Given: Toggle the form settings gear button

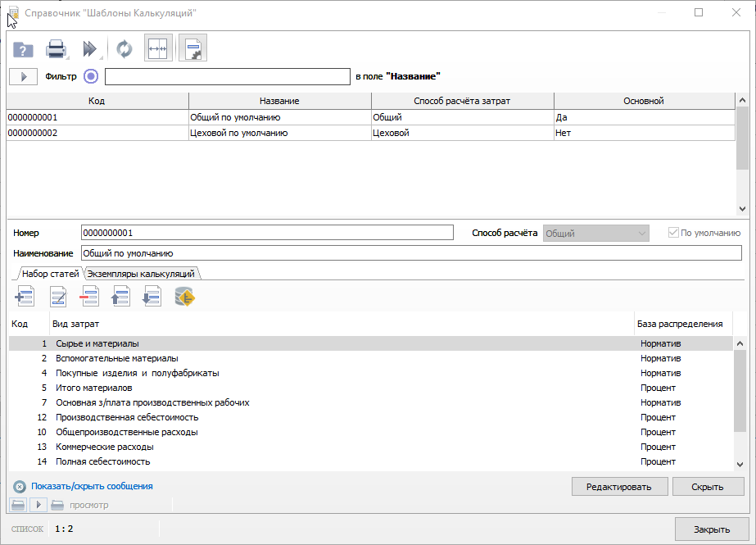Looking at the screenshot, I should point(193,49).
